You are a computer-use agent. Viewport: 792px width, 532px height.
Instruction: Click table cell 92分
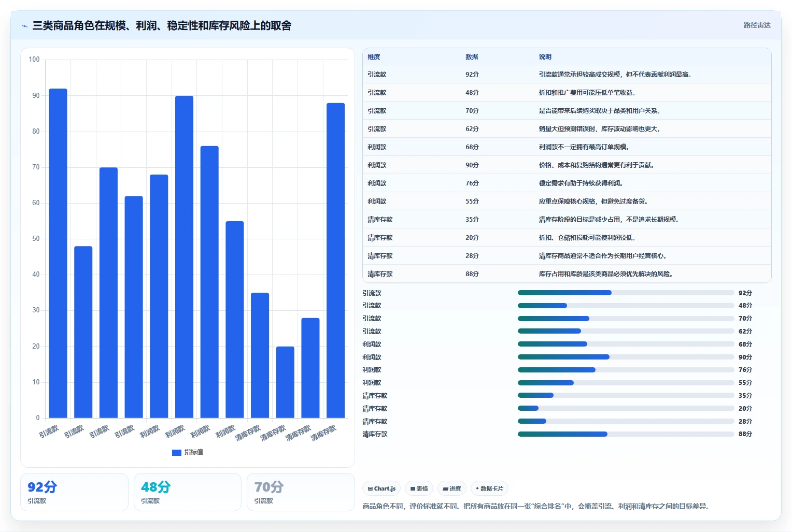(472, 75)
